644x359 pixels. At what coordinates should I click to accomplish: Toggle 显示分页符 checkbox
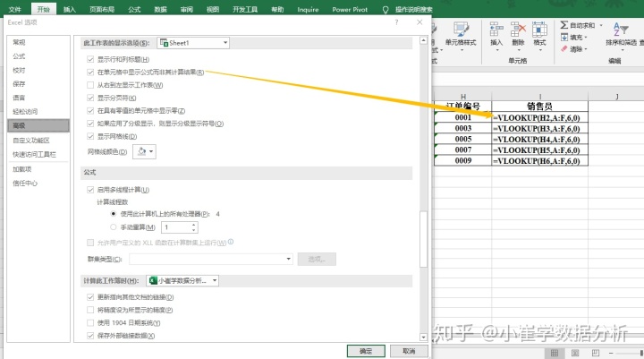tap(90, 98)
